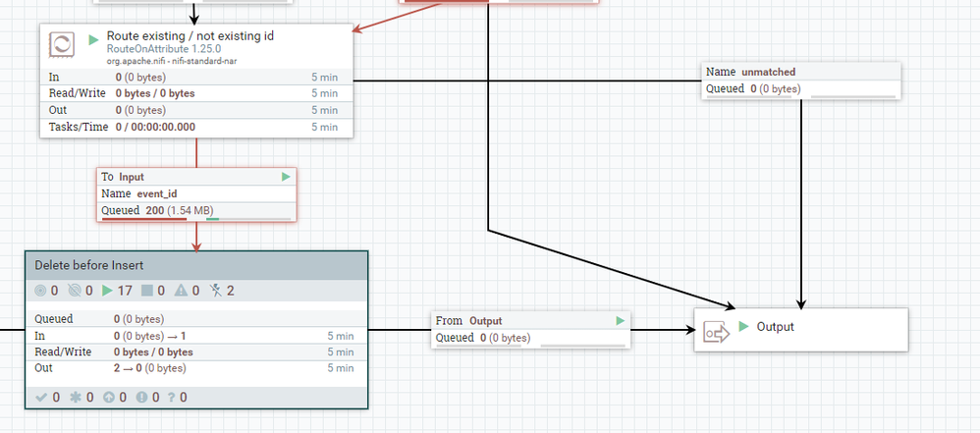Click the Output port icon
The image size is (980, 433).
coord(716,333)
